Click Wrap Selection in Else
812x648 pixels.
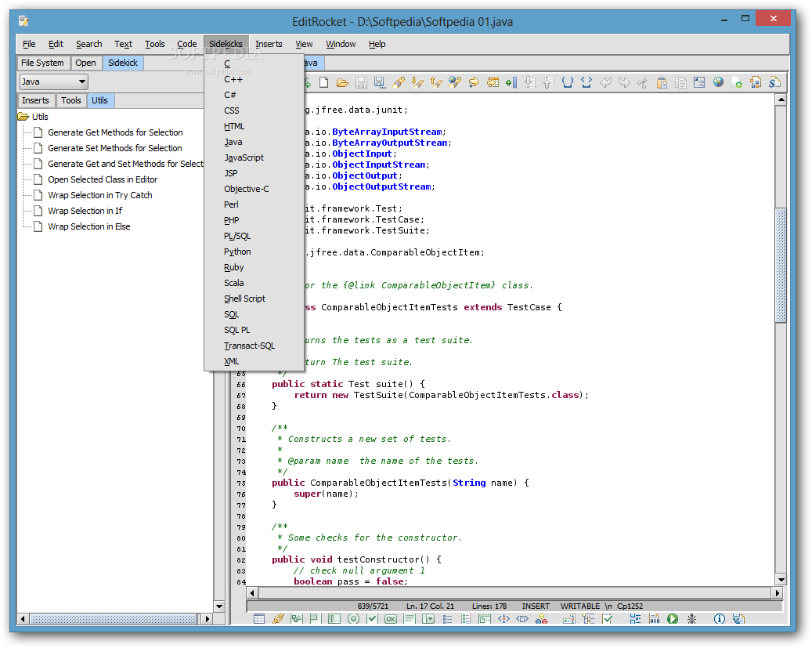pyautogui.click(x=89, y=226)
